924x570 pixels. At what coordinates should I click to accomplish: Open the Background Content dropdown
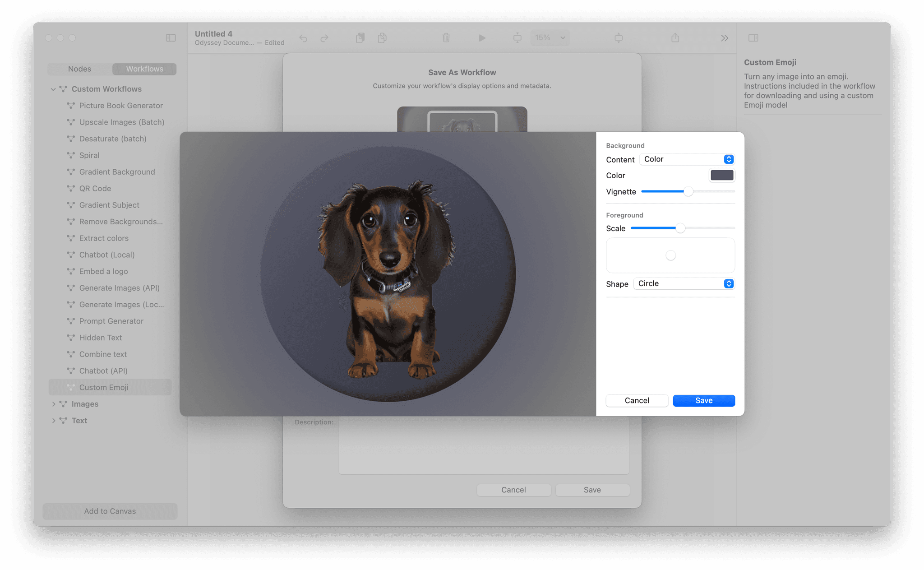point(686,159)
